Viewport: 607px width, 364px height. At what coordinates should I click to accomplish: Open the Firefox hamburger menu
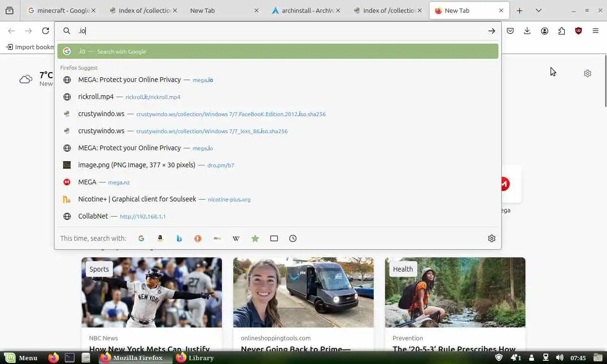point(596,31)
